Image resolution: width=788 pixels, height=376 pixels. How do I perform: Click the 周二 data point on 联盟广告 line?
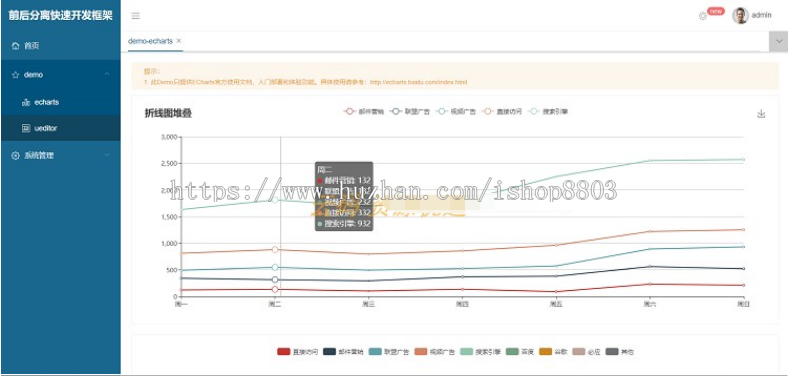[x=275, y=279]
